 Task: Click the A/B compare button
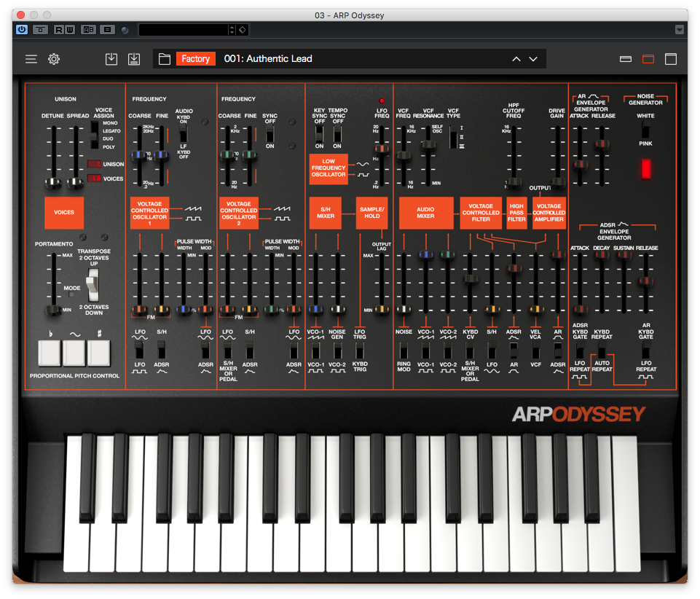point(88,29)
